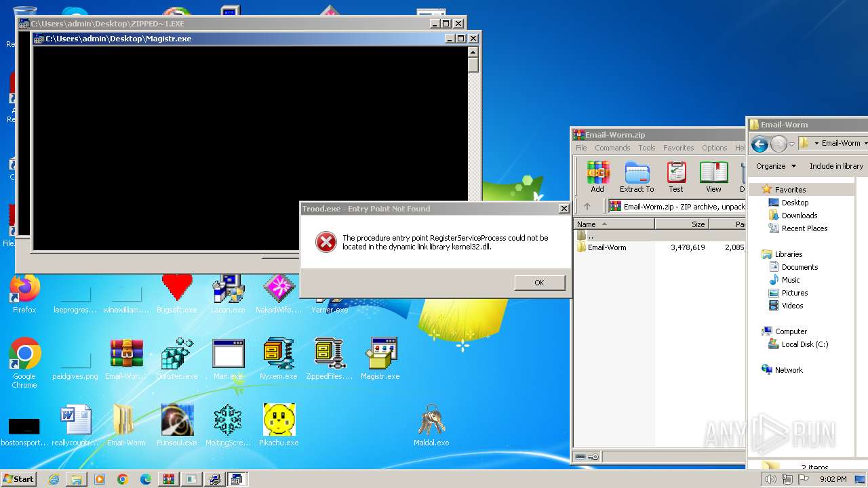Click the View icon in WinRAR
The image size is (868, 488).
click(x=713, y=178)
